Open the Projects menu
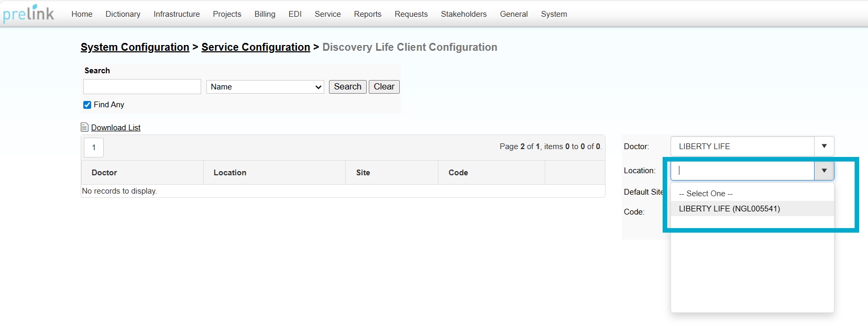 [x=227, y=14]
